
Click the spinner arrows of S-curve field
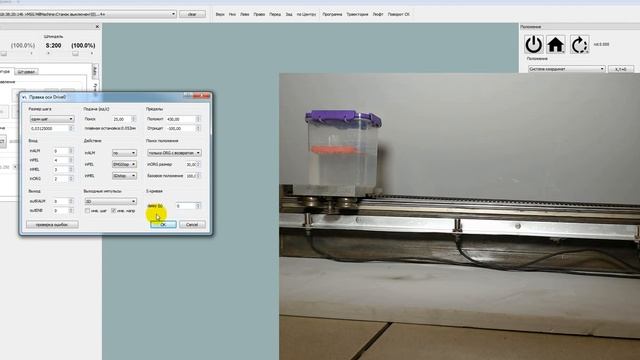tap(198, 206)
